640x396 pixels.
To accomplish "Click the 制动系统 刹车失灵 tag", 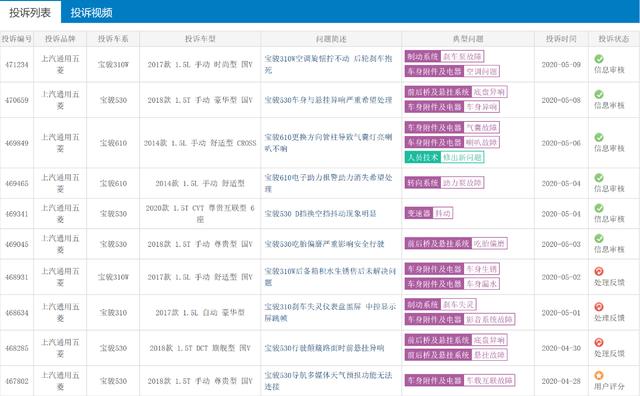I will click(x=440, y=305).
